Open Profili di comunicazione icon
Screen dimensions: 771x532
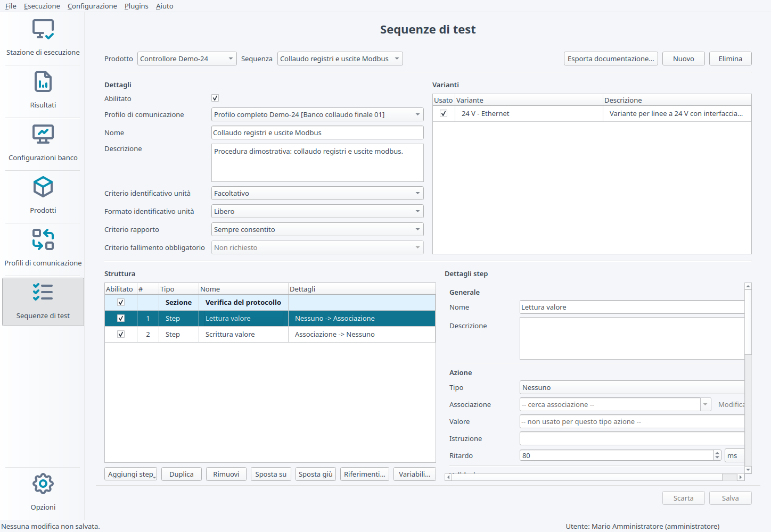tap(43, 239)
